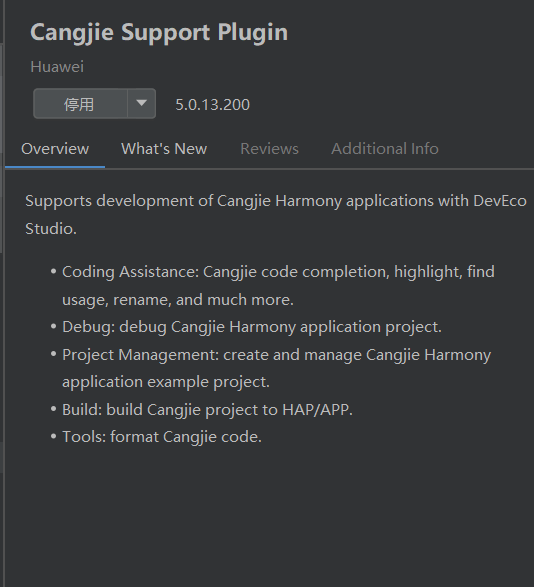Screen dimensions: 534x587
Task: Click the Supports development description paragraph
Action: click(x=276, y=215)
